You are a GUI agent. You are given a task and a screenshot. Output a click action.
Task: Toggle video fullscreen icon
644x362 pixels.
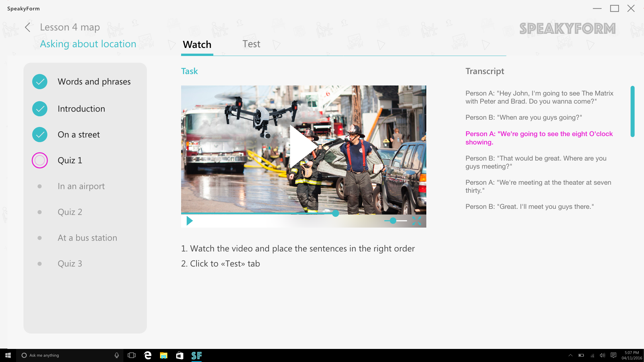coord(417,221)
